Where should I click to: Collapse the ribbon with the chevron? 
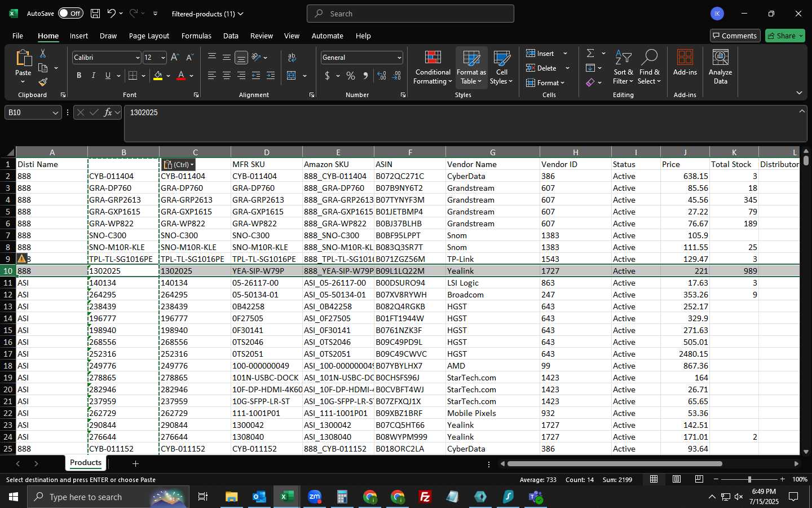tap(799, 93)
